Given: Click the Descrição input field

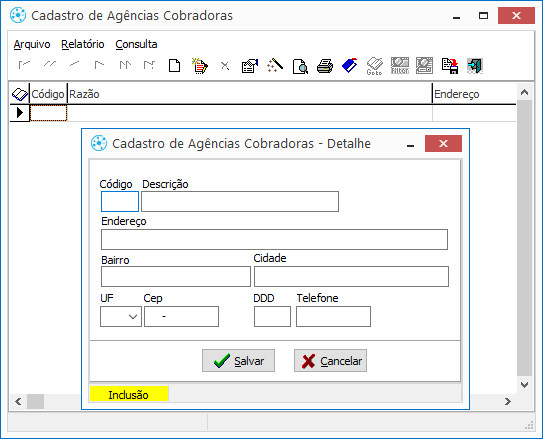Looking at the screenshot, I should [x=240, y=201].
